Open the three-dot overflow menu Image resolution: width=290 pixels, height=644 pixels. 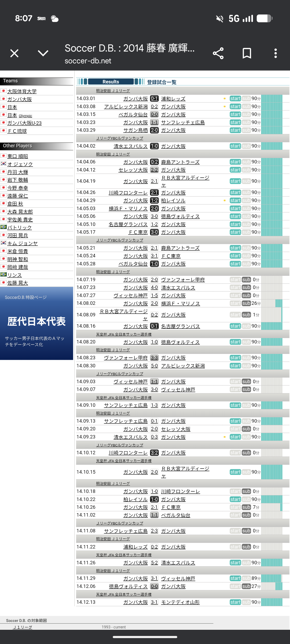tap(275, 53)
